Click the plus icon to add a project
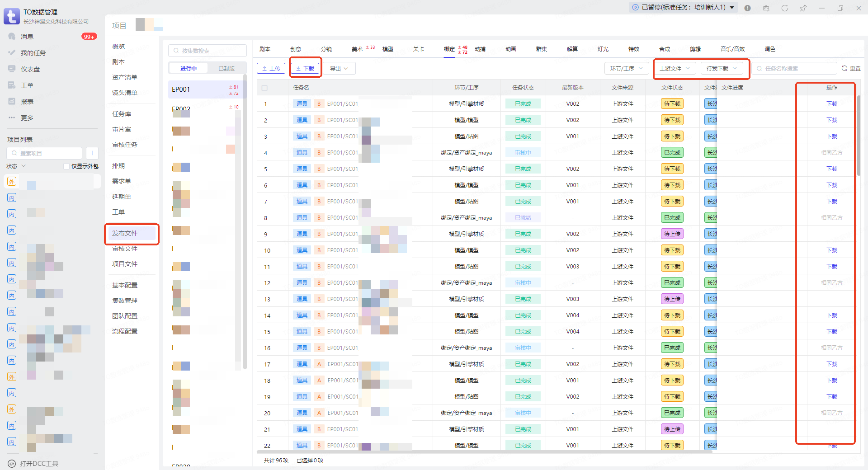 pos(92,153)
